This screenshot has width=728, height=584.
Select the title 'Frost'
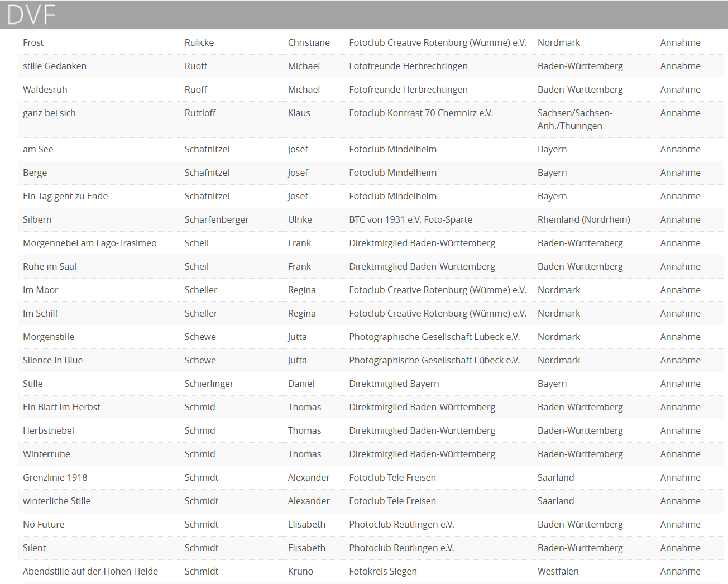point(33,42)
